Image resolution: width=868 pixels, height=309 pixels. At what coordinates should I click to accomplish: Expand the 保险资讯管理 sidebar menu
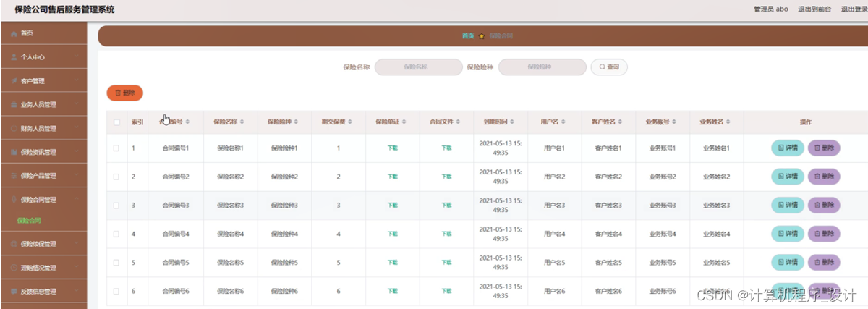pos(43,152)
